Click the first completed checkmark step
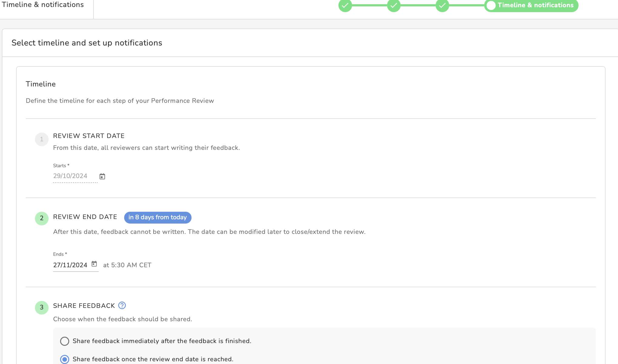This screenshot has width=618, height=364. [345, 5]
